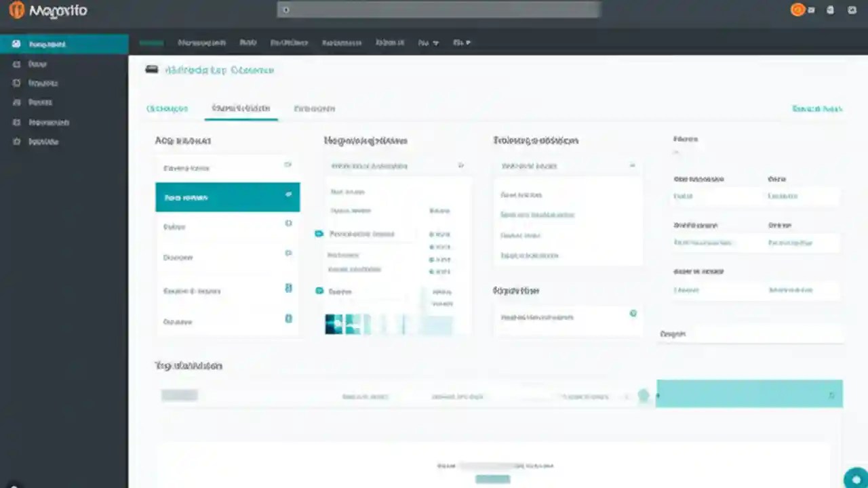Select the System icon at sidebar bottom
Image resolution: width=868 pixels, height=488 pixels.
coord(16,141)
